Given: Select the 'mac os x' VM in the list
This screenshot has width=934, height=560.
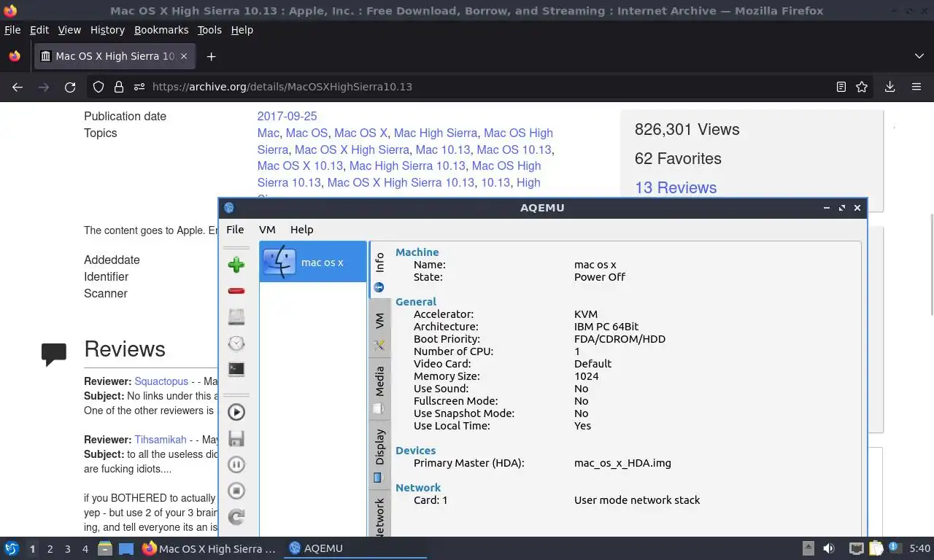Looking at the screenshot, I should click(313, 262).
